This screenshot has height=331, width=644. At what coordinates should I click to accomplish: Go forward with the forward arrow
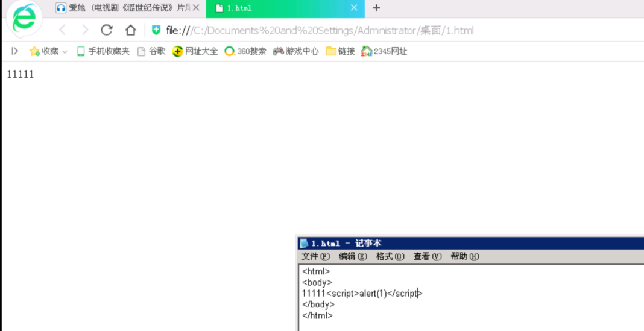85,30
